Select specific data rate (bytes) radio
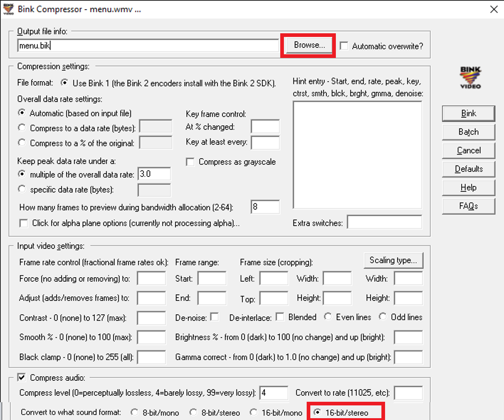 pyautogui.click(x=21, y=189)
